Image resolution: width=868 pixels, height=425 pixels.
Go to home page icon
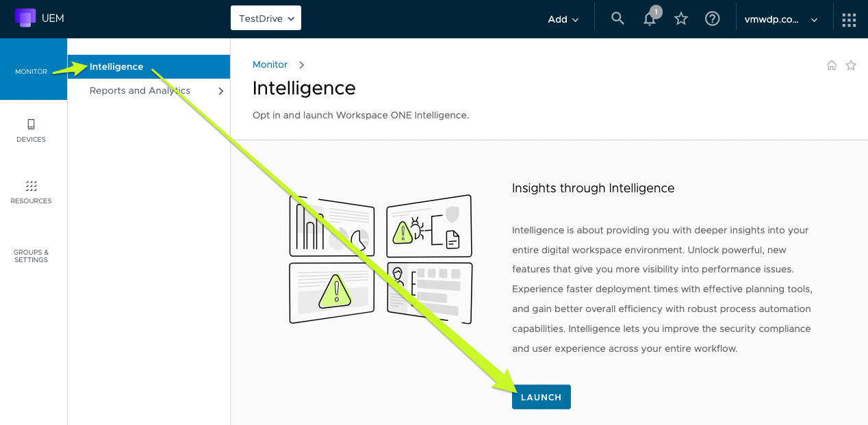(x=832, y=65)
